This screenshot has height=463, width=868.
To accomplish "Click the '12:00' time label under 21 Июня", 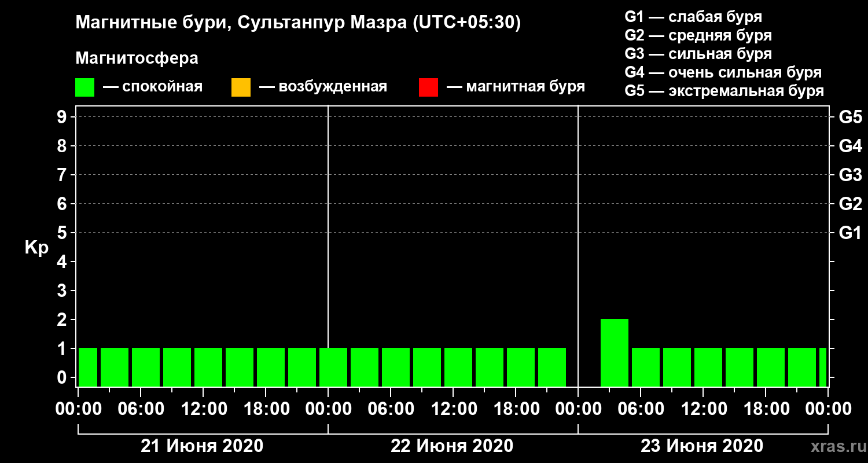I will click(x=203, y=409).
